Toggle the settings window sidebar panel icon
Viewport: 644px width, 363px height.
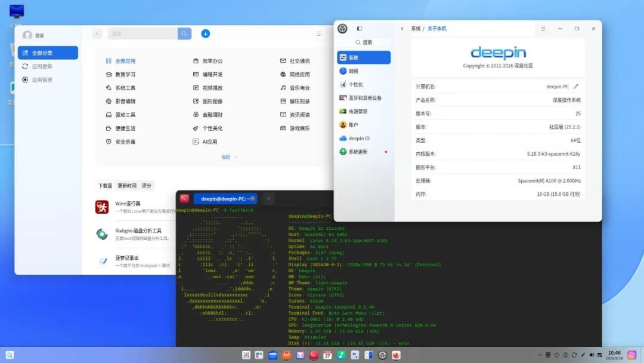point(360,29)
